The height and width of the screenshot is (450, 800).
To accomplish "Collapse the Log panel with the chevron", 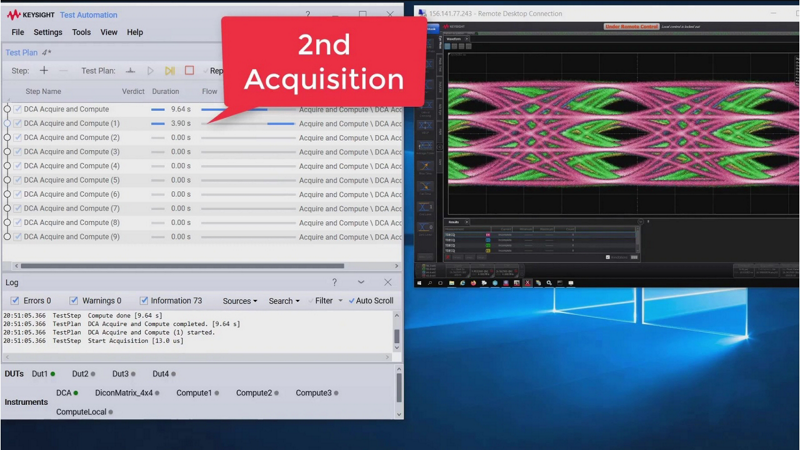I will 361,282.
